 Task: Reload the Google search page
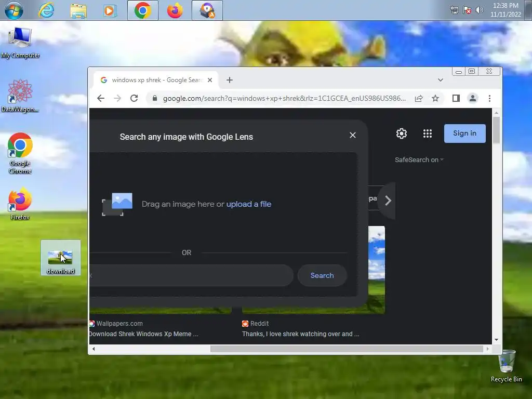[134, 98]
